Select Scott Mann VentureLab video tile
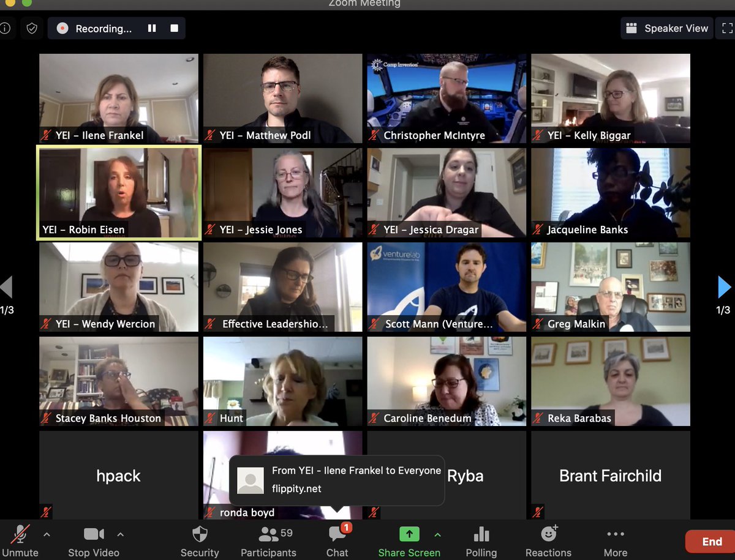Image resolution: width=735 pixels, height=560 pixels. coord(447,287)
